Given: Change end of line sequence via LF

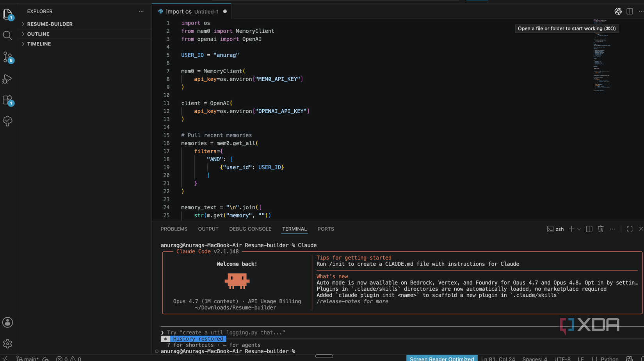Looking at the screenshot, I should (x=581, y=359).
